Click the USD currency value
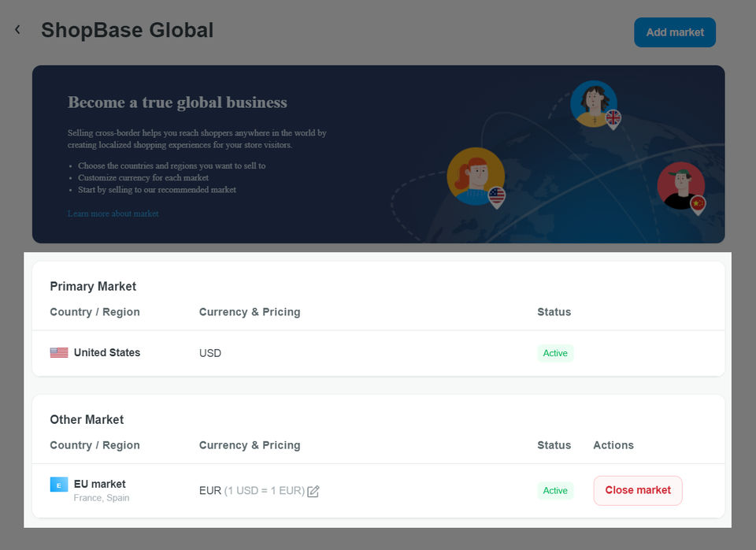 pyautogui.click(x=210, y=353)
